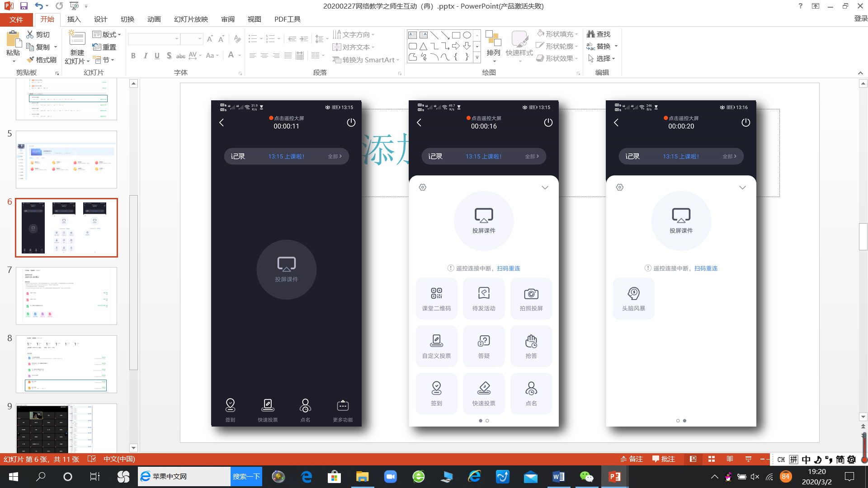Click the Reset (重置) button

[104, 47]
